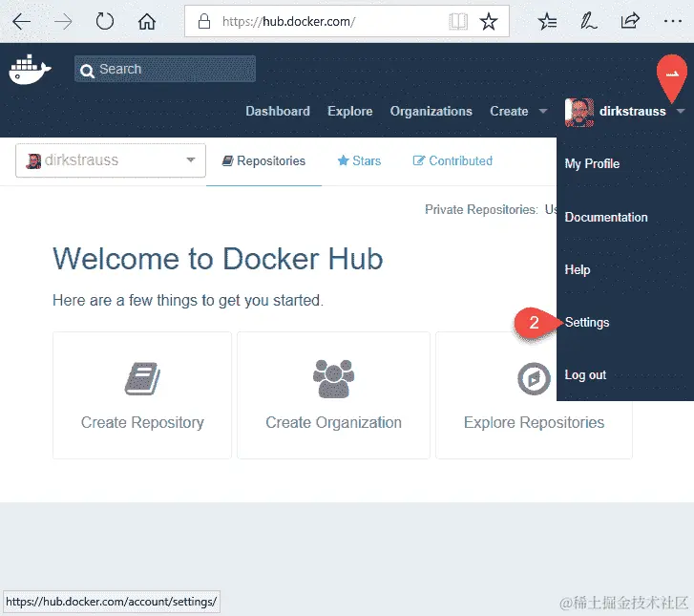Click the Docker whale logo
The height and width of the screenshot is (616, 694).
pos(30,70)
